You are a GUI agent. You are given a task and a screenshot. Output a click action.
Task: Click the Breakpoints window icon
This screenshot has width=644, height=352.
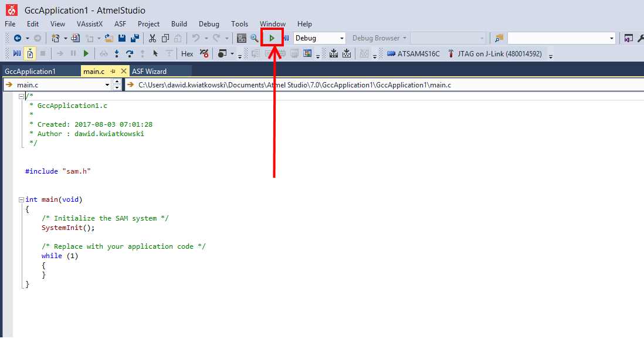coord(222,54)
